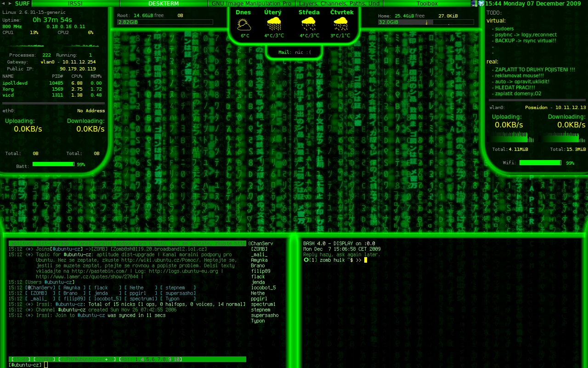Select filip89 in the nick list
The height and width of the screenshot is (368, 588).
[x=260, y=271]
